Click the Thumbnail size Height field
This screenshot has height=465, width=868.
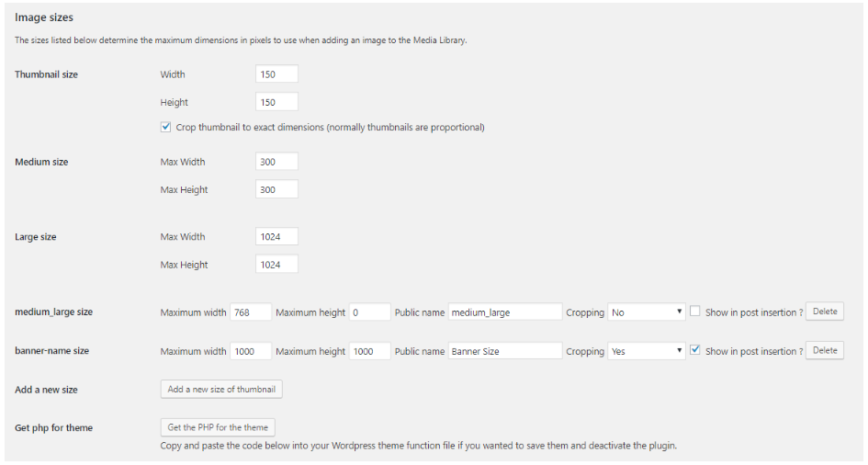276,102
